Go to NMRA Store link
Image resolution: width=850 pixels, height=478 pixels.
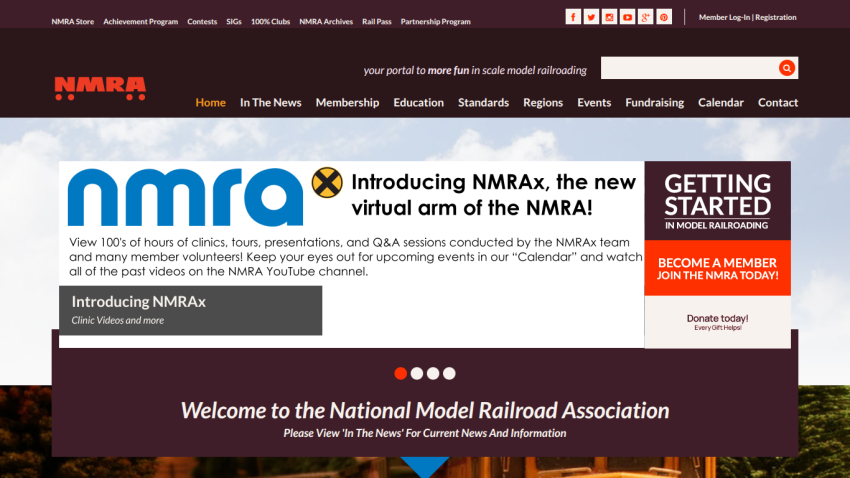click(73, 22)
